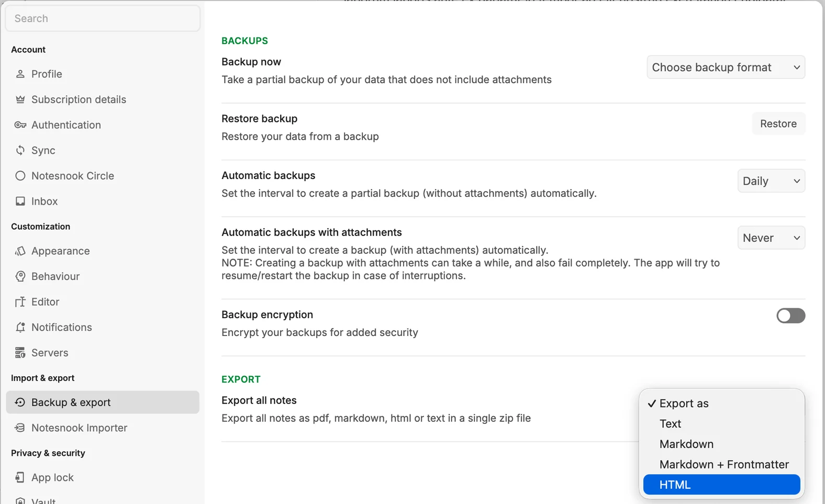Click the Backup now title
This screenshot has height=504, width=825.
(251, 62)
